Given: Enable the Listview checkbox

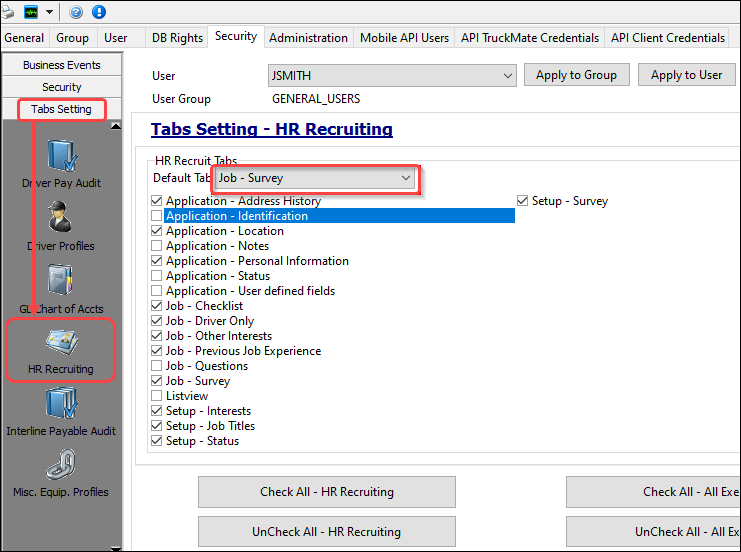Looking at the screenshot, I should 156,396.
